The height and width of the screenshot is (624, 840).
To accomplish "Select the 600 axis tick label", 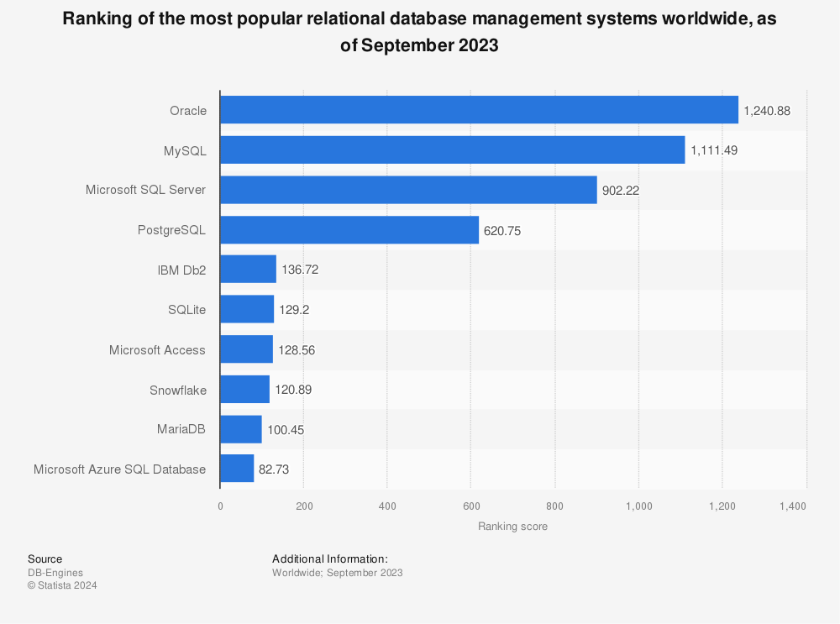I will pos(471,506).
